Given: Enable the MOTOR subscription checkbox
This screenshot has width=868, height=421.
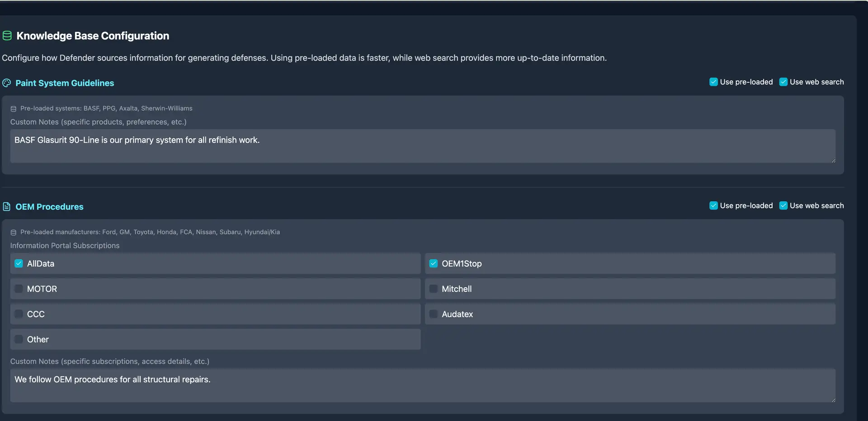Looking at the screenshot, I should tap(19, 289).
